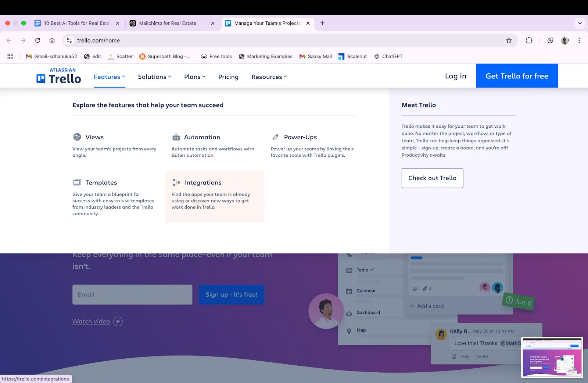Click the browser extensions puzzle icon
The height and width of the screenshot is (383, 588).
click(529, 40)
